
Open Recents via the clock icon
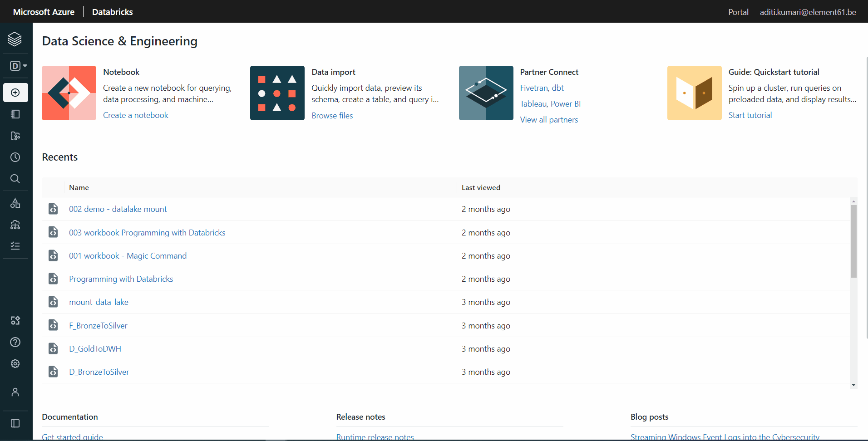tap(15, 157)
